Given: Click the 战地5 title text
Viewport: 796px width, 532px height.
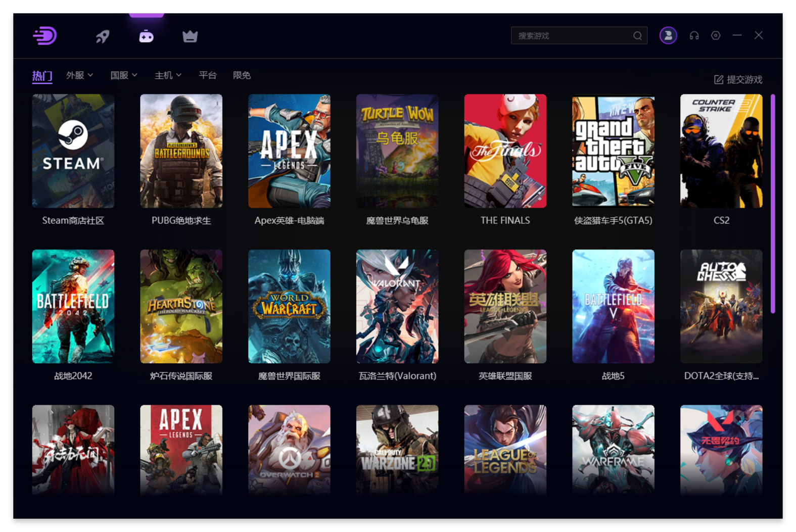Looking at the screenshot, I should [614, 376].
